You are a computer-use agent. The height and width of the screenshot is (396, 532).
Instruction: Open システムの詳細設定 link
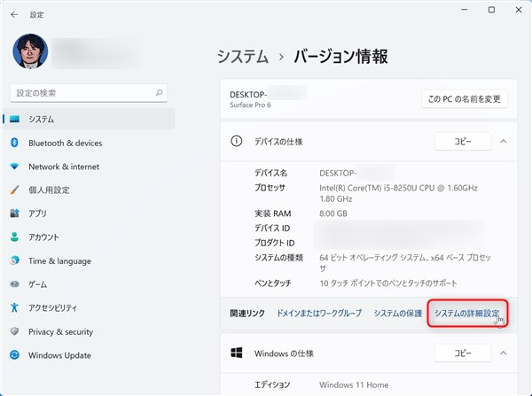(x=467, y=313)
